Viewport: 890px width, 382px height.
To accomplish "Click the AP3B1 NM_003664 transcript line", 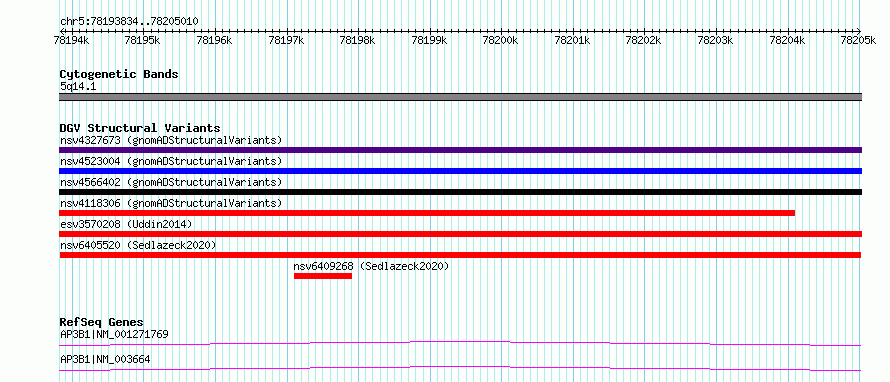I will coord(460,368).
